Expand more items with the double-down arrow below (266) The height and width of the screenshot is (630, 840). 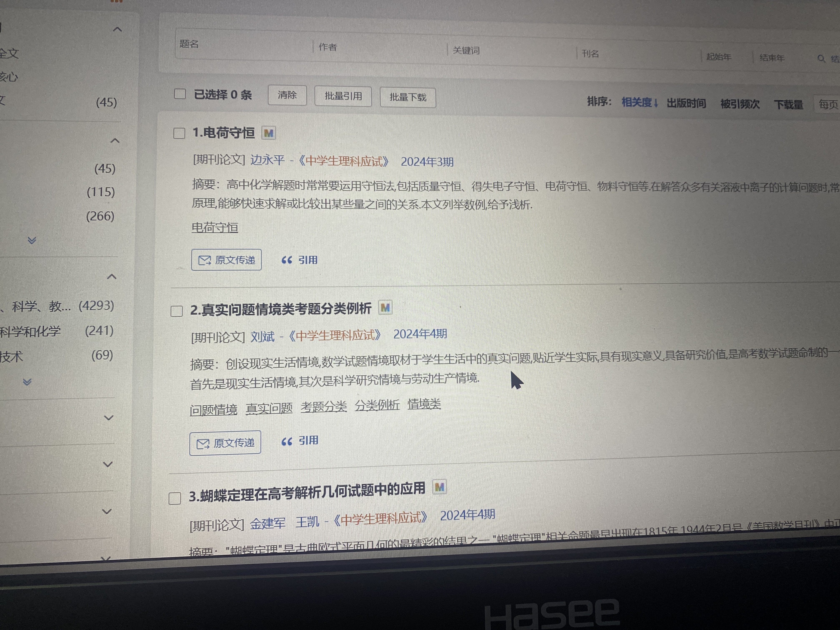coord(32,240)
